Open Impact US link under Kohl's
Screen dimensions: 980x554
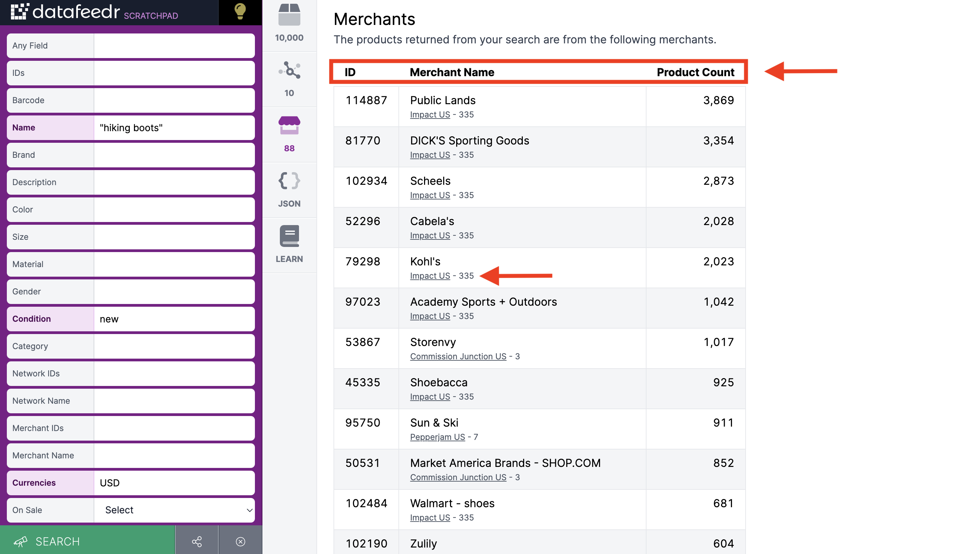[430, 276]
